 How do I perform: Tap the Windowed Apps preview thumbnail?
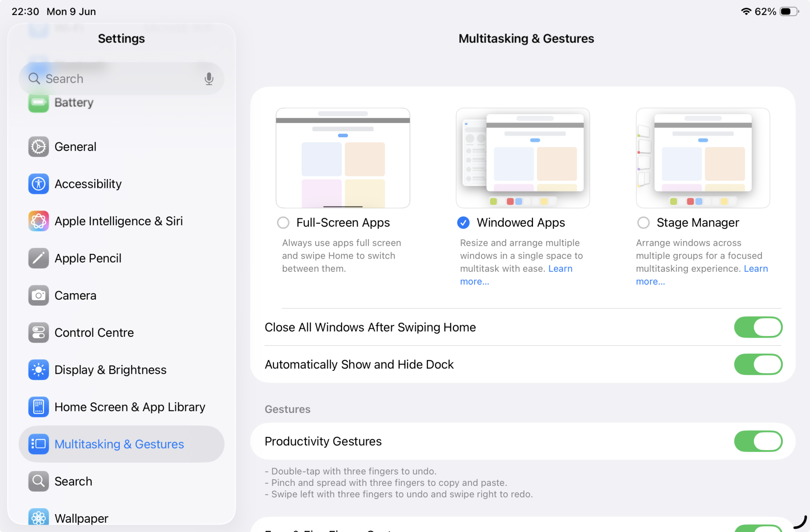(522, 158)
